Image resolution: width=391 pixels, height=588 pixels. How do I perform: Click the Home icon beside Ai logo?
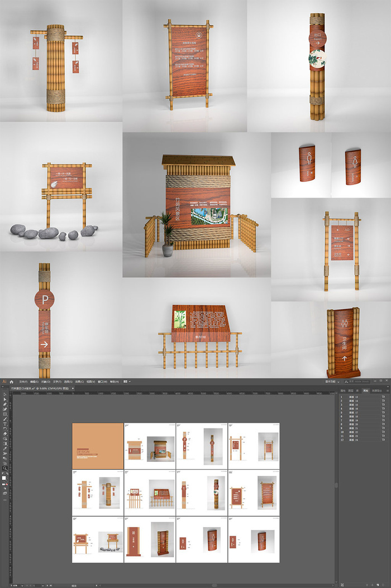tap(11, 382)
